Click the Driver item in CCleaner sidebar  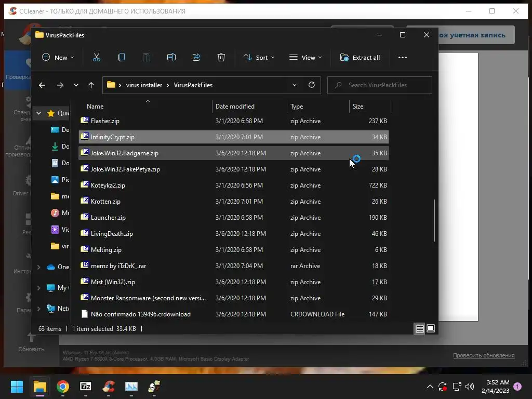(x=20, y=185)
